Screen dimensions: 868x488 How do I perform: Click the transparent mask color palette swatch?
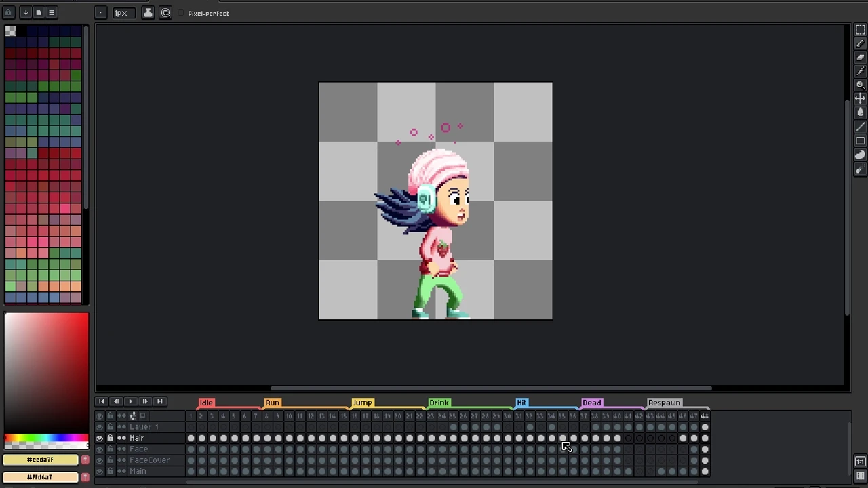click(x=10, y=31)
